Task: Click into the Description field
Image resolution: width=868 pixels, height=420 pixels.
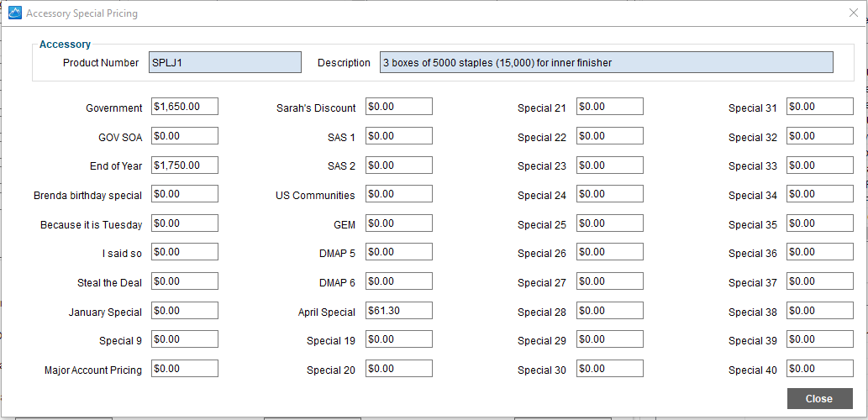Action: (x=606, y=62)
